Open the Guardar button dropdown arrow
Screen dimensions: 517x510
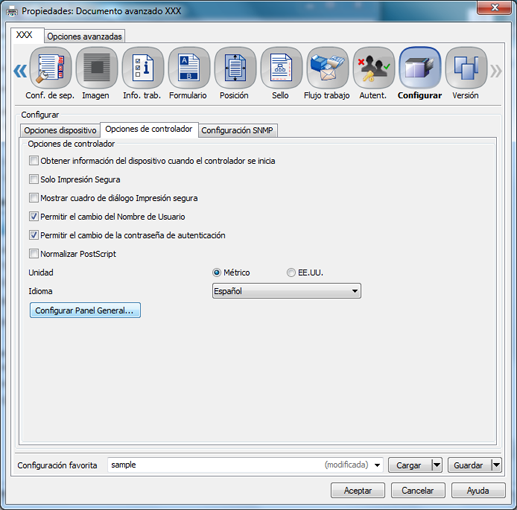496,465
